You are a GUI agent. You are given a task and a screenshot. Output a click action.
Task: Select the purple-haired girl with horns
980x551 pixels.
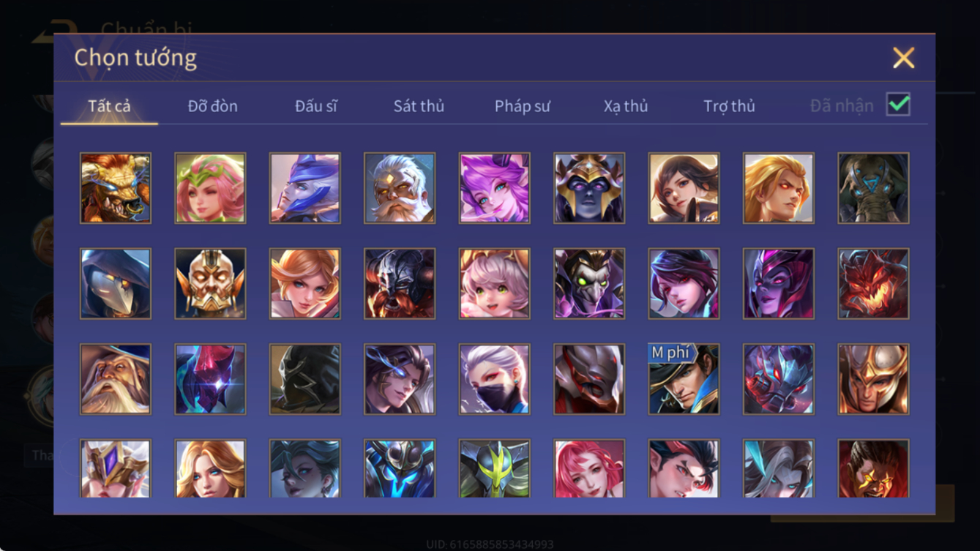click(494, 188)
